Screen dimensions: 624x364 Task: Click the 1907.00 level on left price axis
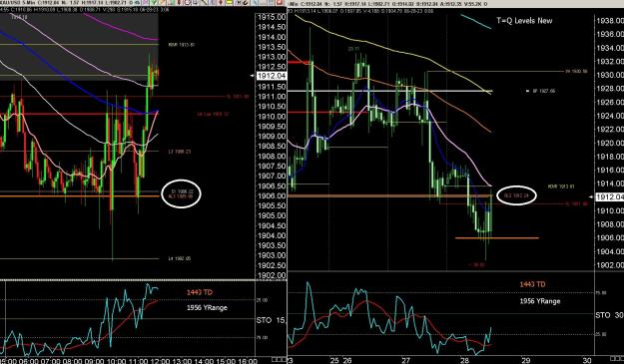(x=272, y=177)
